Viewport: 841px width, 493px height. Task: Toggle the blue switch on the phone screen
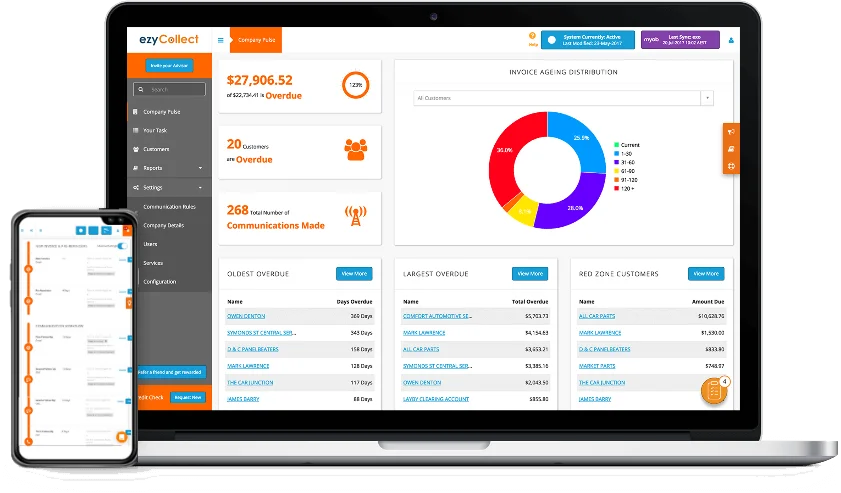coord(123,246)
